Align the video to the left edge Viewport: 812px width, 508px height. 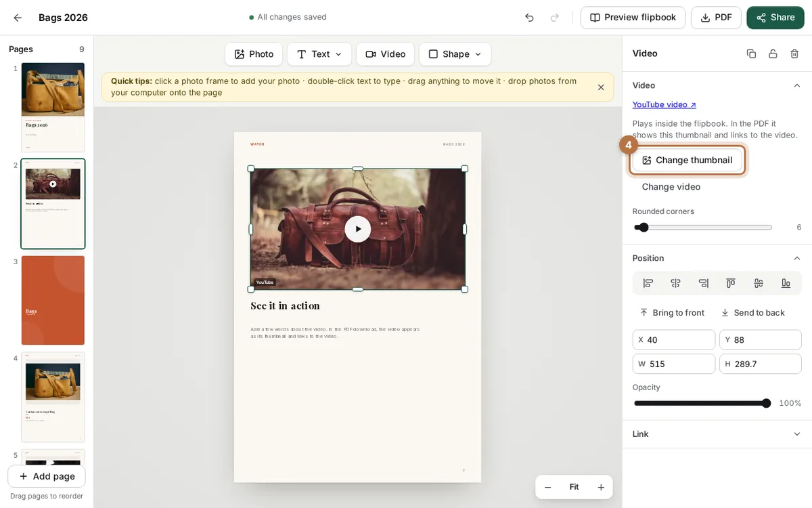tap(648, 283)
